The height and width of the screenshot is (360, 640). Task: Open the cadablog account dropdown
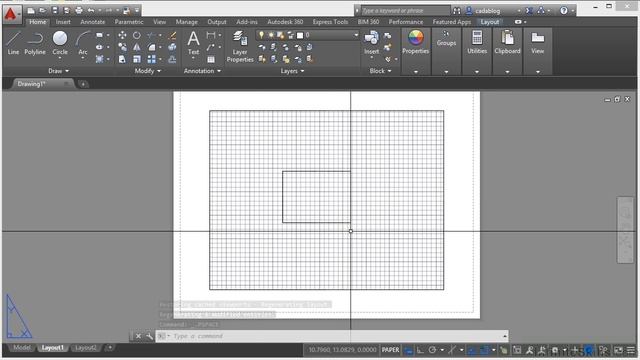[519, 11]
